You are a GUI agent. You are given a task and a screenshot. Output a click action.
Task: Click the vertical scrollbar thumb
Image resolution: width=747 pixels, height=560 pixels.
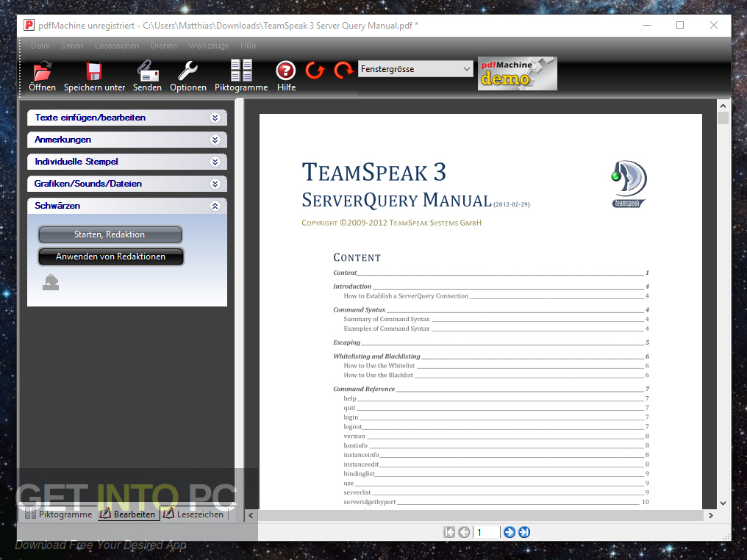point(723,118)
